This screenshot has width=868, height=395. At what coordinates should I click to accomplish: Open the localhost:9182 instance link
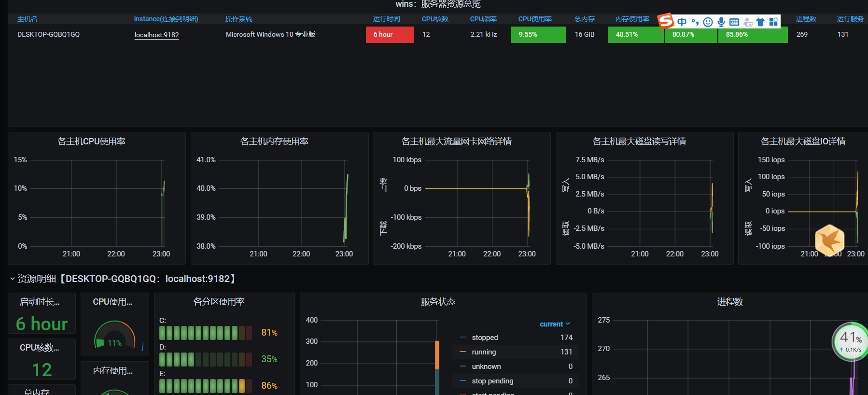[156, 35]
